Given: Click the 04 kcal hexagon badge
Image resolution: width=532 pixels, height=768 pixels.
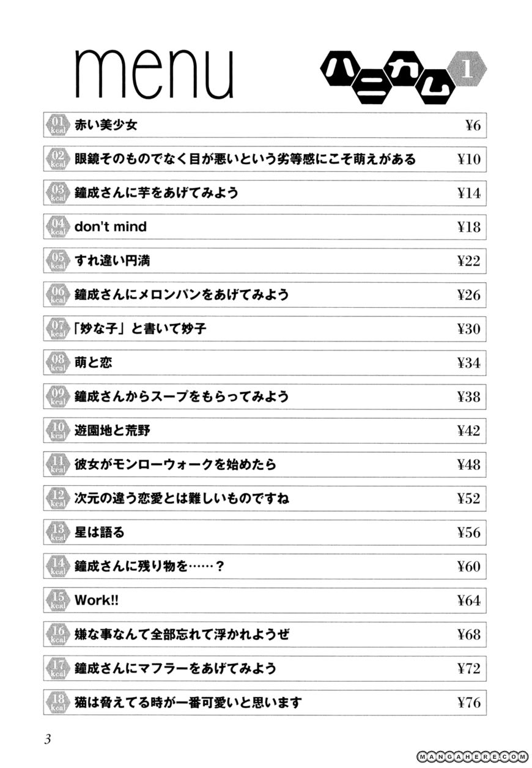Looking at the screenshot, I should [58, 227].
